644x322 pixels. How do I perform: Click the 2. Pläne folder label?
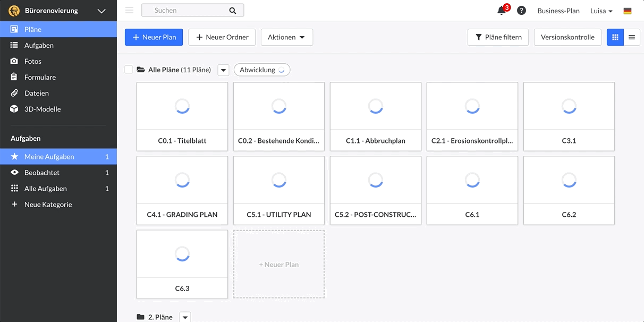160,317
